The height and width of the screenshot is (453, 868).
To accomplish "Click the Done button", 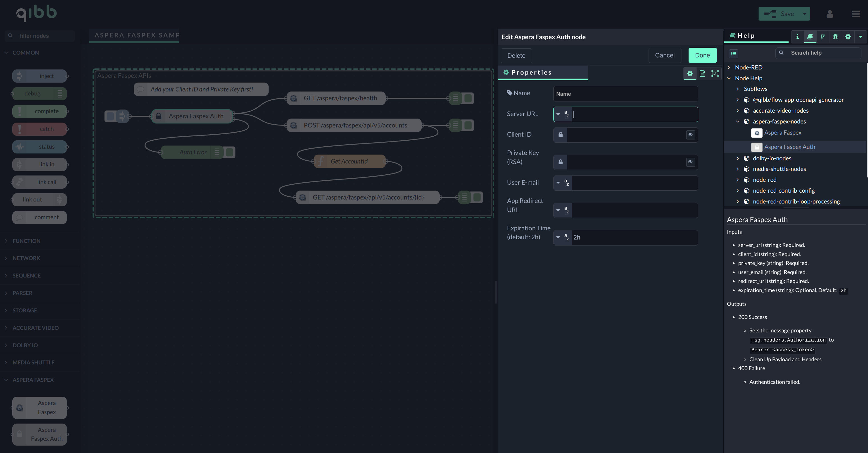I will (x=702, y=55).
